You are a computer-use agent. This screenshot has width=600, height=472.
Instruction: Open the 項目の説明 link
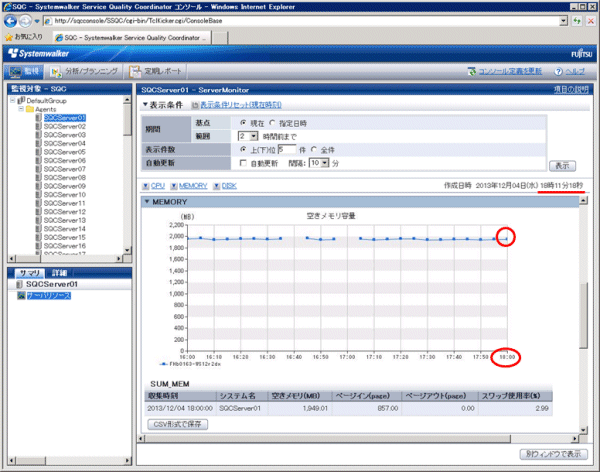(571, 90)
